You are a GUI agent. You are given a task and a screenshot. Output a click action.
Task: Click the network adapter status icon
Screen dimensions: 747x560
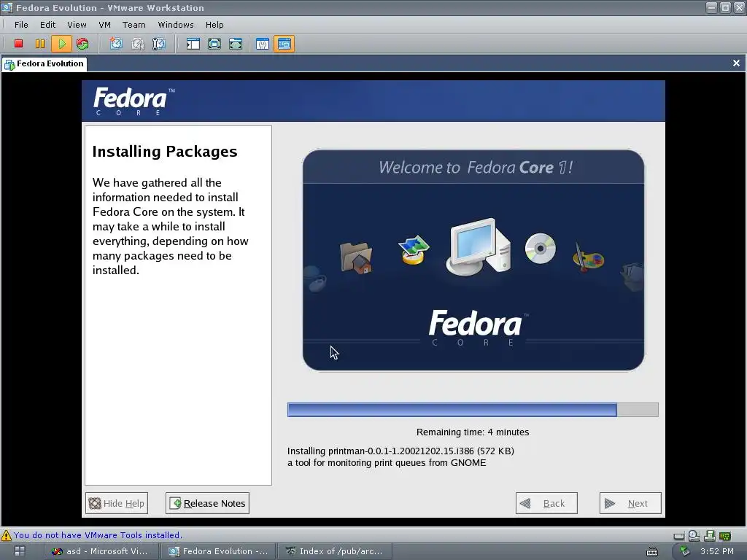[x=724, y=536]
